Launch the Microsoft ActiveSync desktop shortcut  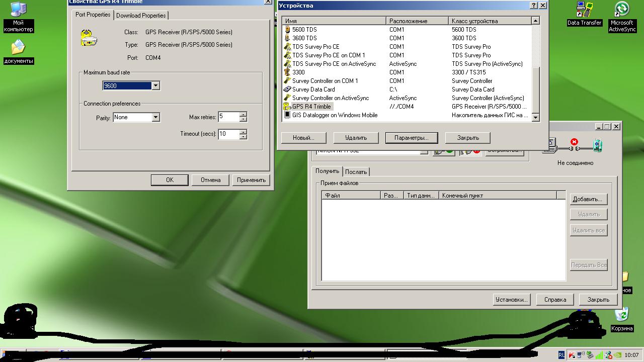(x=622, y=17)
